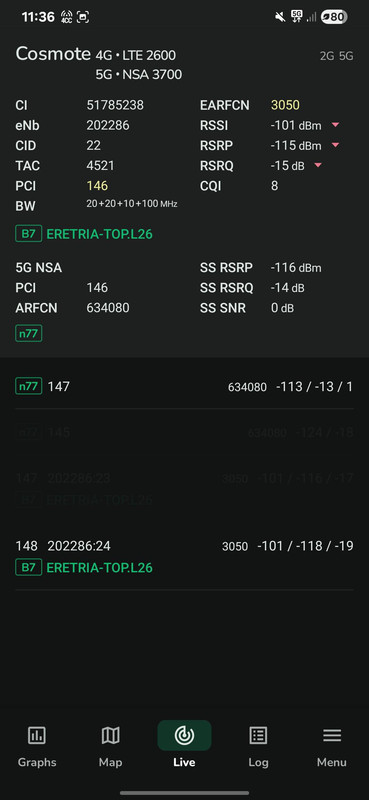Image resolution: width=369 pixels, height=800 pixels.
Task: Tap the red RSRQ trend arrow
Action: point(318,165)
